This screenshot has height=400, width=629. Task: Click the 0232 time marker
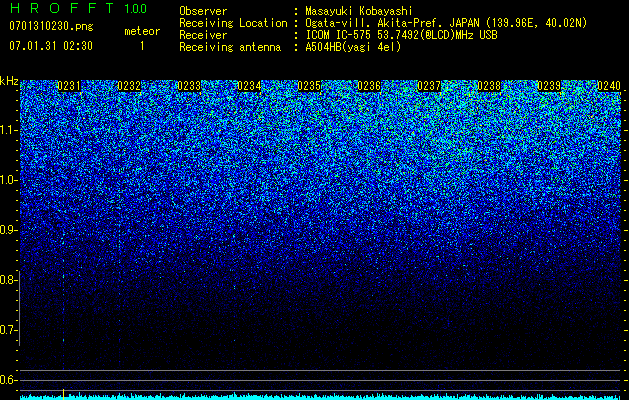[x=129, y=86]
